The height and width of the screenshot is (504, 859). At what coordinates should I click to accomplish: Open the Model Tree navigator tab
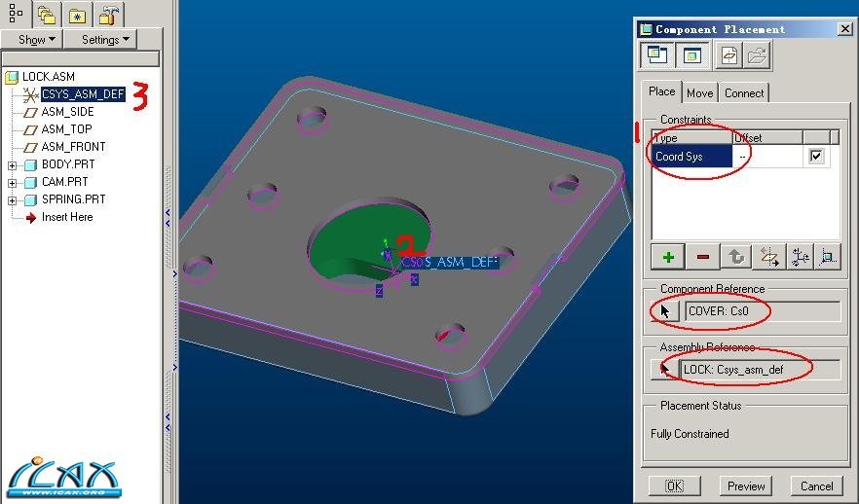[x=16, y=14]
